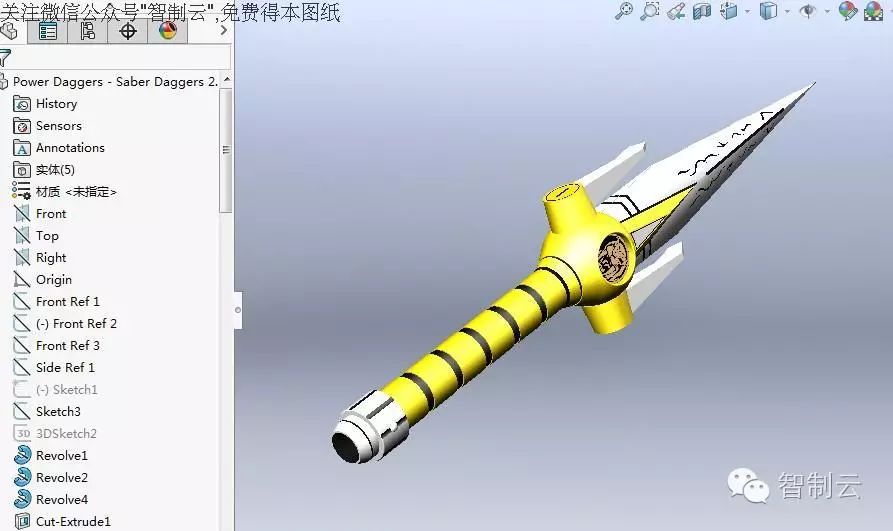The image size is (893, 531).
Task: Select the Revolve1 label
Action: [62, 456]
